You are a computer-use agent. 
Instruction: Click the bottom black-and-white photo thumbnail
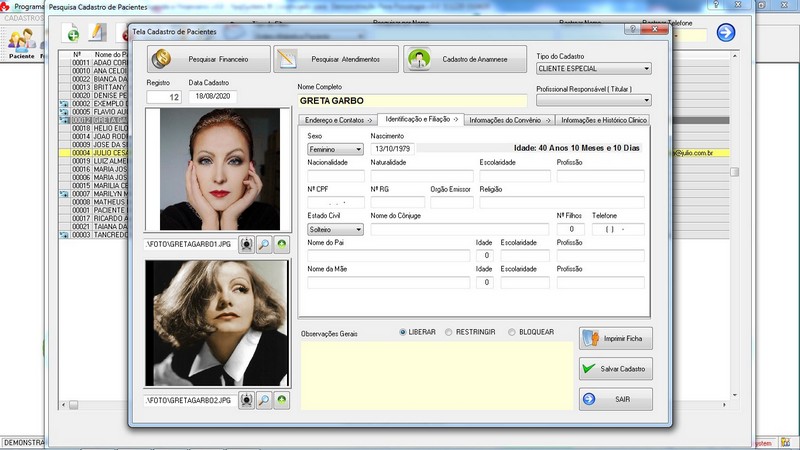coord(216,323)
